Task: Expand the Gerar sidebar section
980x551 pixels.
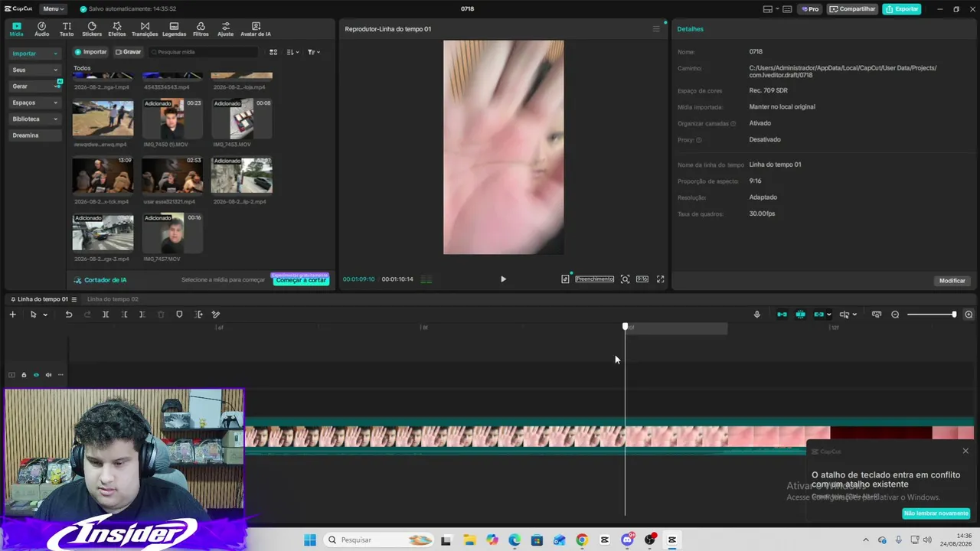Action: click(x=34, y=86)
